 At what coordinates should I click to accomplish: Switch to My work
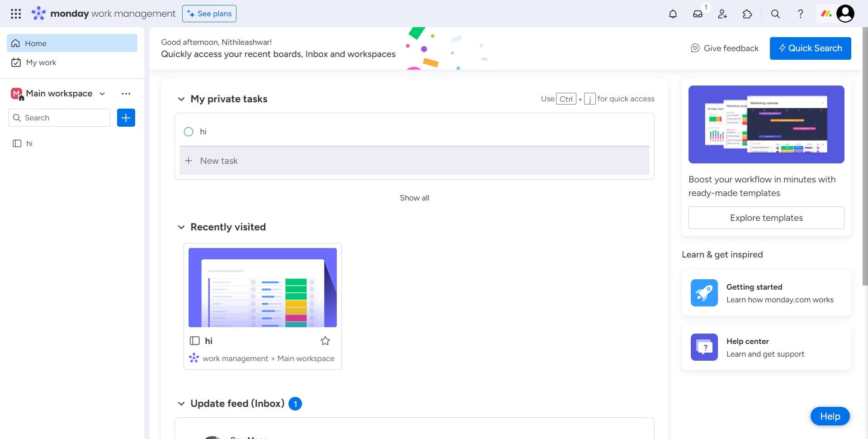click(x=41, y=62)
